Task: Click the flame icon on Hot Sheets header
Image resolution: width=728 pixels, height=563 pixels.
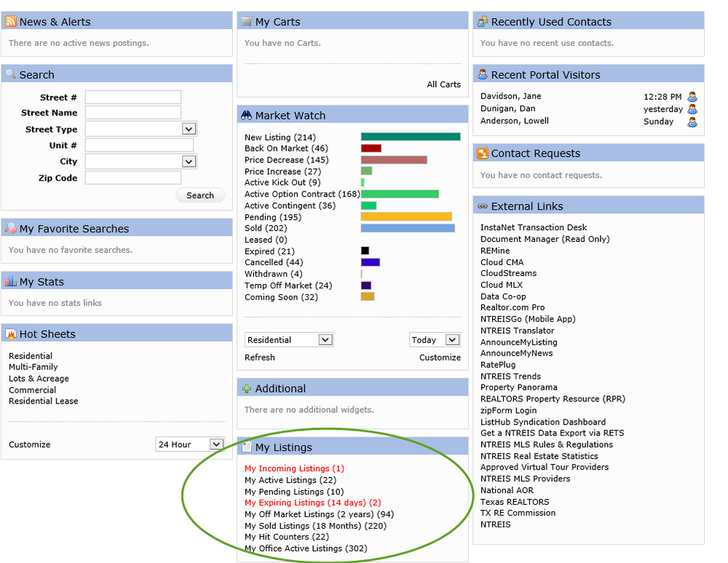Action: click(x=10, y=334)
